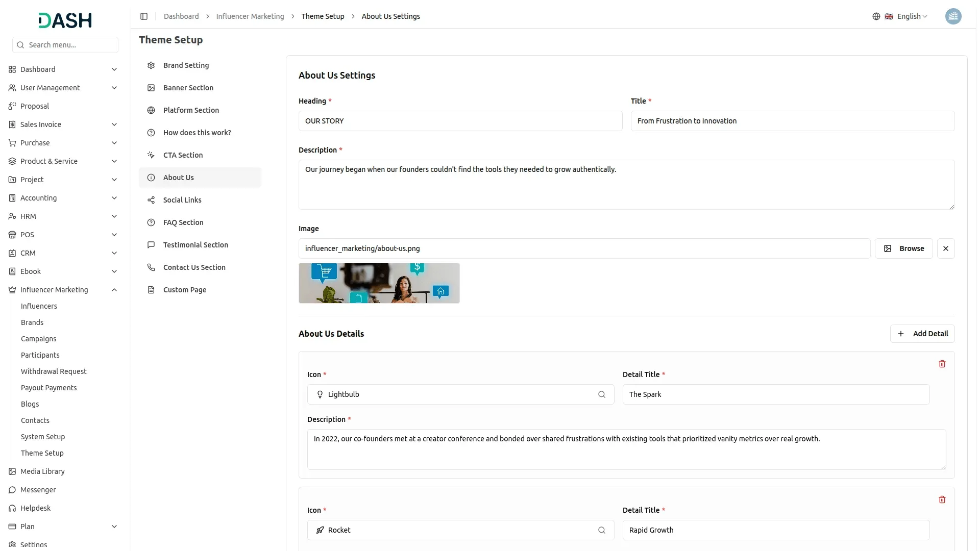Screen dimensions: 980x551
Task: Click the globe language icon
Action: coord(876,16)
